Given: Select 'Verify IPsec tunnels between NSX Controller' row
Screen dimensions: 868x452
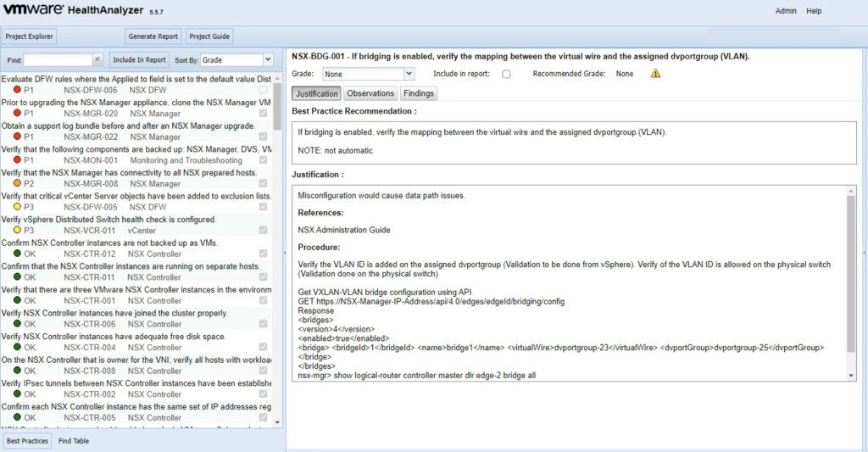Looking at the screenshot, I should point(136,388).
